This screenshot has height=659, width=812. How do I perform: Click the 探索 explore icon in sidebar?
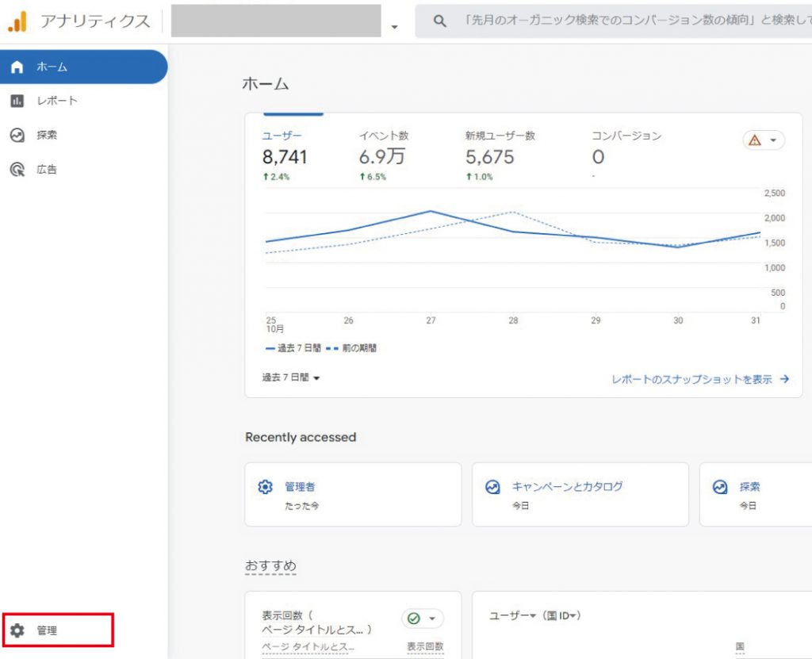coord(17,136)
